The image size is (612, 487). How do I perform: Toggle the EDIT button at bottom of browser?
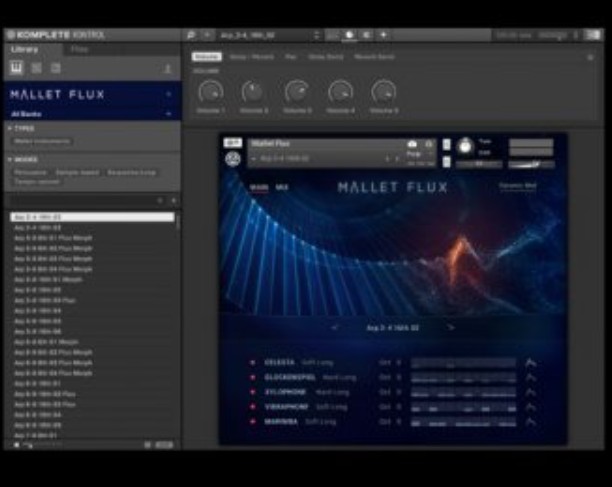point(164,444)
